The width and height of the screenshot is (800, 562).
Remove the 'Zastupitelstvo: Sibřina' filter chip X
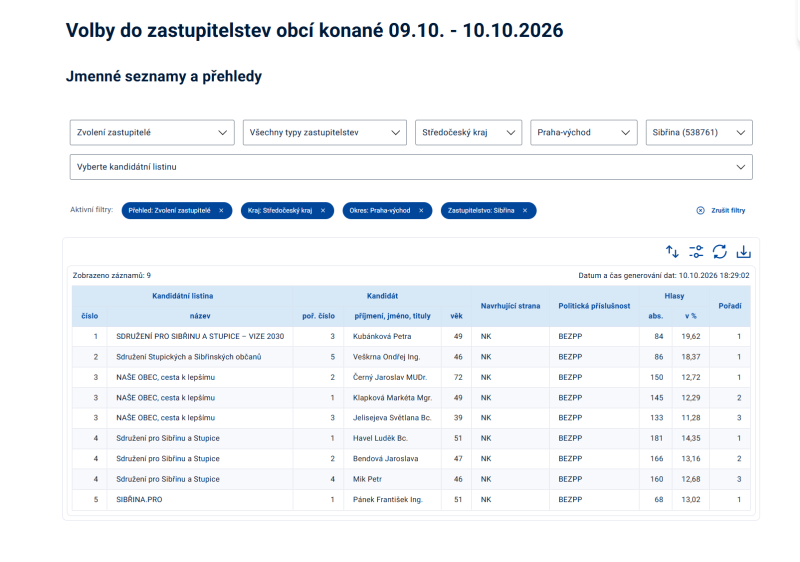coord(524,211)
